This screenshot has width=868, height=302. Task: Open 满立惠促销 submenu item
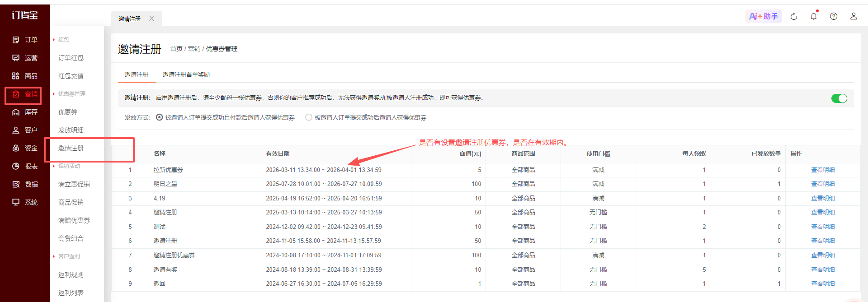[x=74, y=184]
